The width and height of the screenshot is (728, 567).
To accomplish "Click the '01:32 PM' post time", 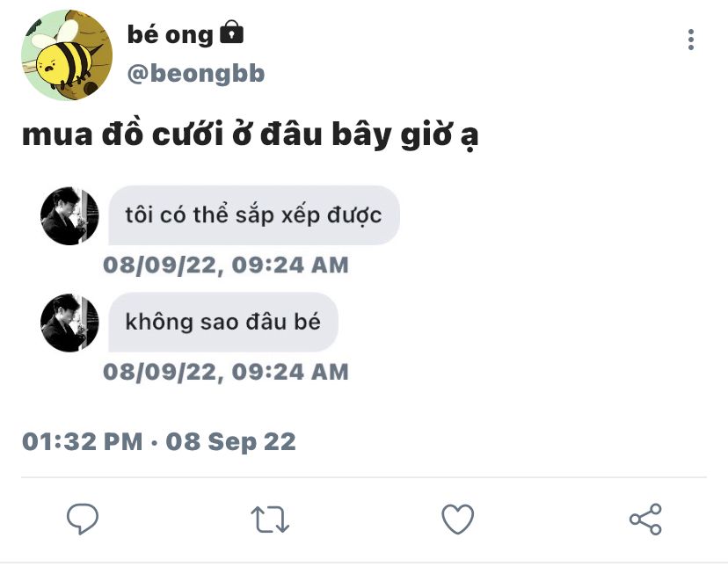I will [x=82, y=441].
